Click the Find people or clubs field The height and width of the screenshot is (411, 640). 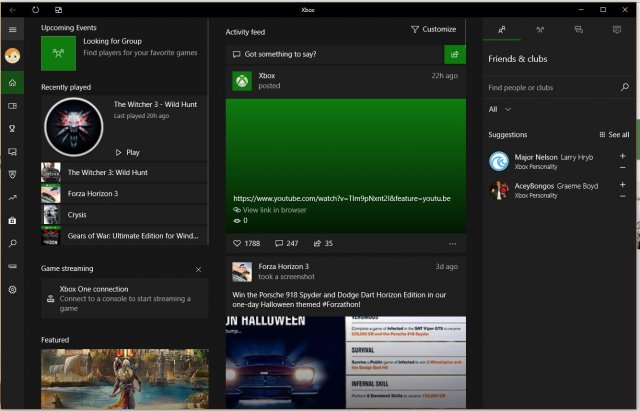pyautogui.click(x=552, y=88)
